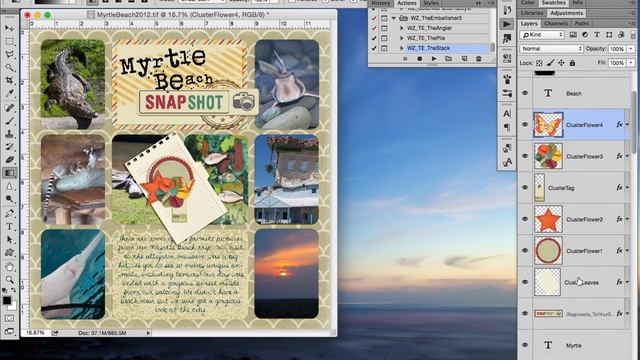Begin recording an action
The width and height of the screenshot is (640, 360).
point(420,59)
